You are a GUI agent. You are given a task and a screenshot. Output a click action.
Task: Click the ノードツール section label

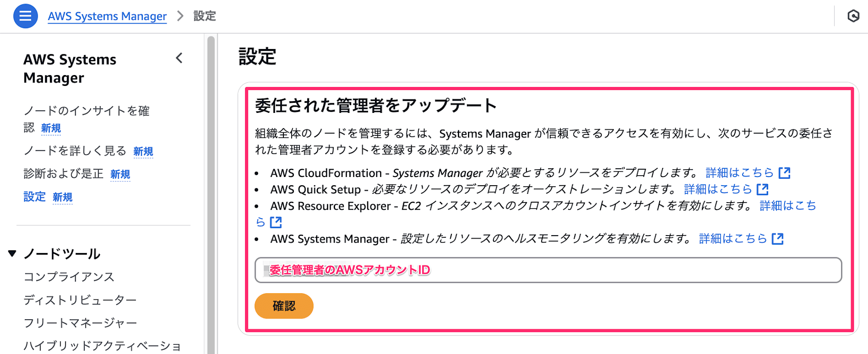click(62, 254)
